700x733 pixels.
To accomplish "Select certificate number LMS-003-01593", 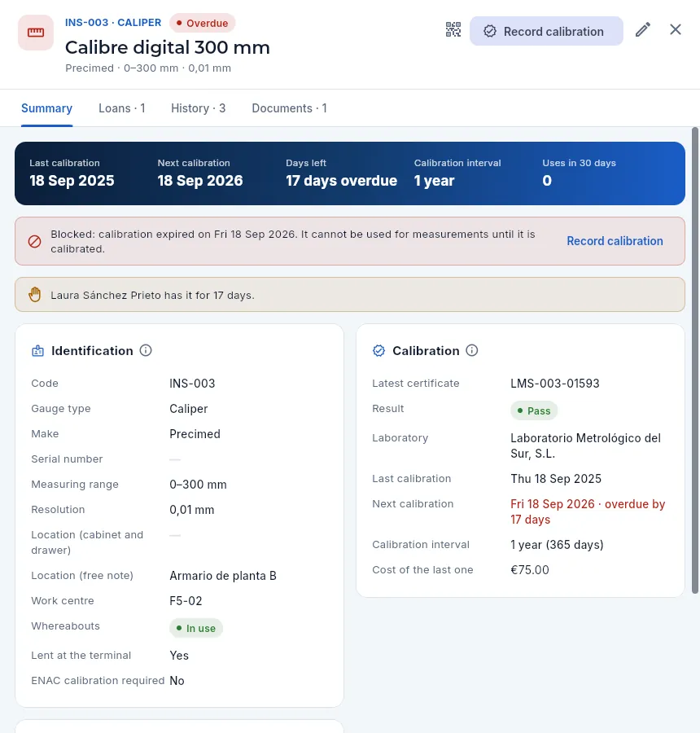I will click(x=554, y=384).
